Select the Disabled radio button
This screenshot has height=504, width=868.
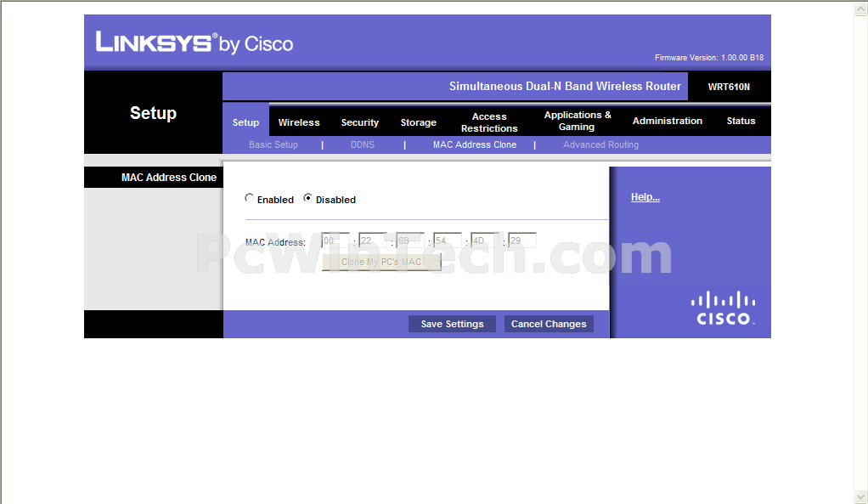(x=307, y=198)
